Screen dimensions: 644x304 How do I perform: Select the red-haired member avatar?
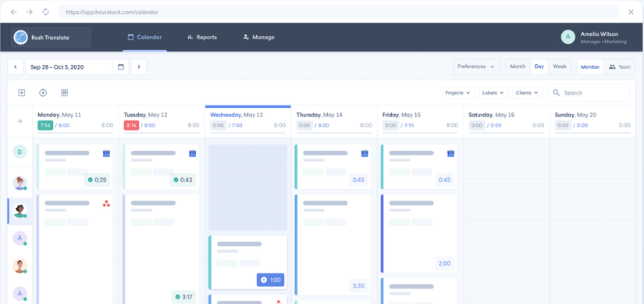(20, 183)
